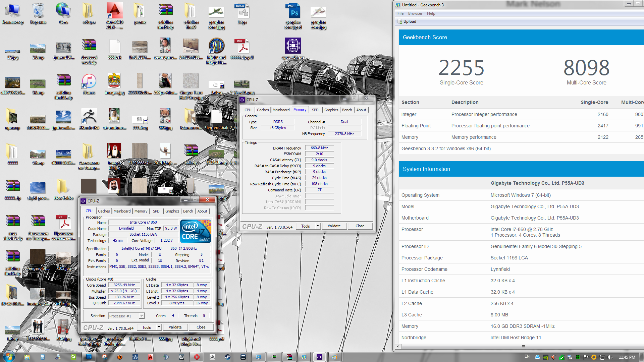Select the New folder desktop icon
The width and height of the screenshot is (644, 362).
[63, 190]
